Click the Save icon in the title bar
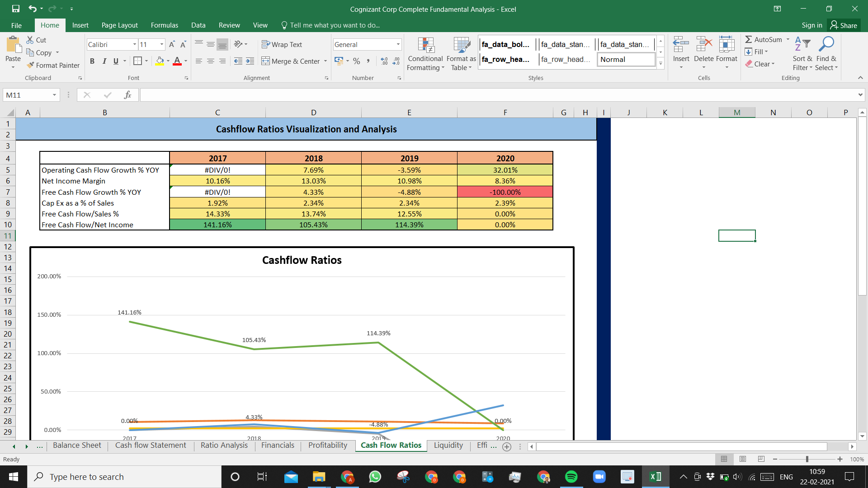 click(x=16, y=9)
